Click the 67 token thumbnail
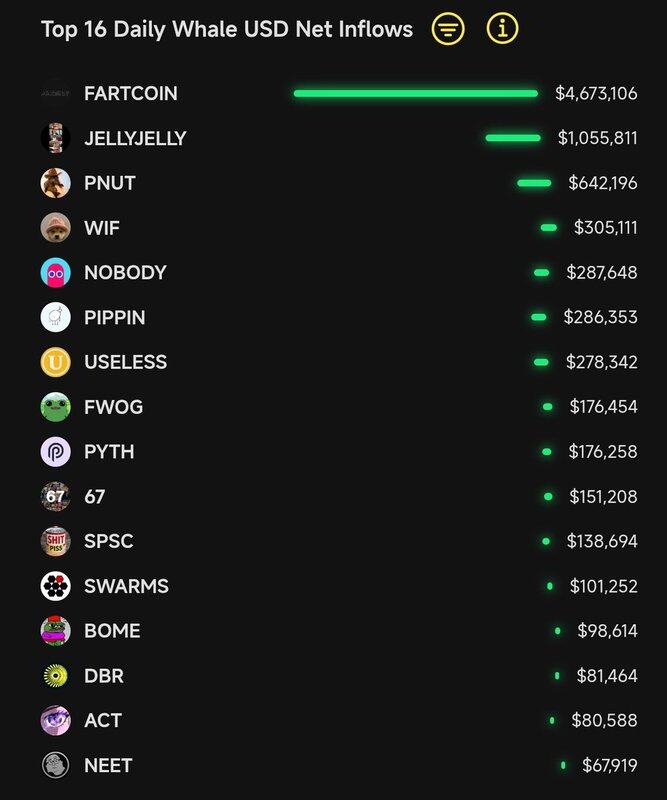The image size is (667, 800). 55,496
